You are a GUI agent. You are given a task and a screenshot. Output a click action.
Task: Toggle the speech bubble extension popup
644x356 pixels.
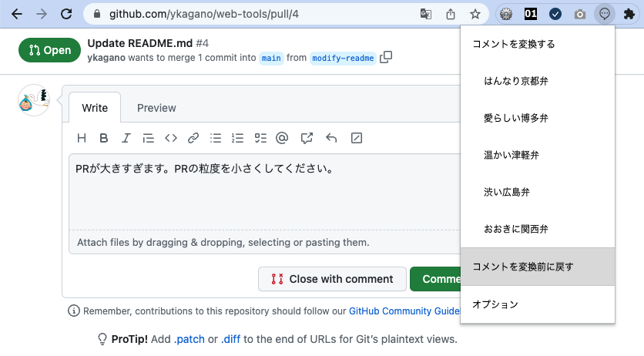click(x=605, y=14)
